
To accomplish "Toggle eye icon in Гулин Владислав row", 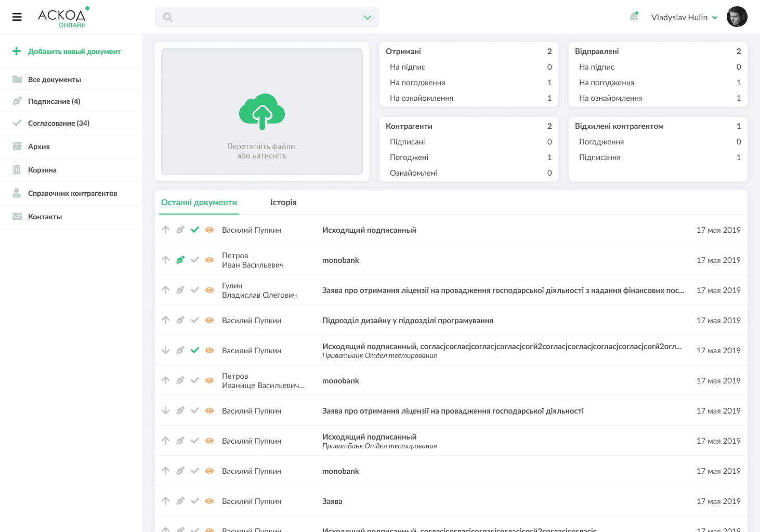I will [209, 290].
